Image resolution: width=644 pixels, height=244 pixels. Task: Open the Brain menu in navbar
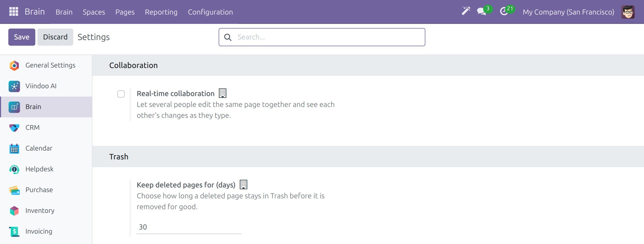[x=64, y=12]
